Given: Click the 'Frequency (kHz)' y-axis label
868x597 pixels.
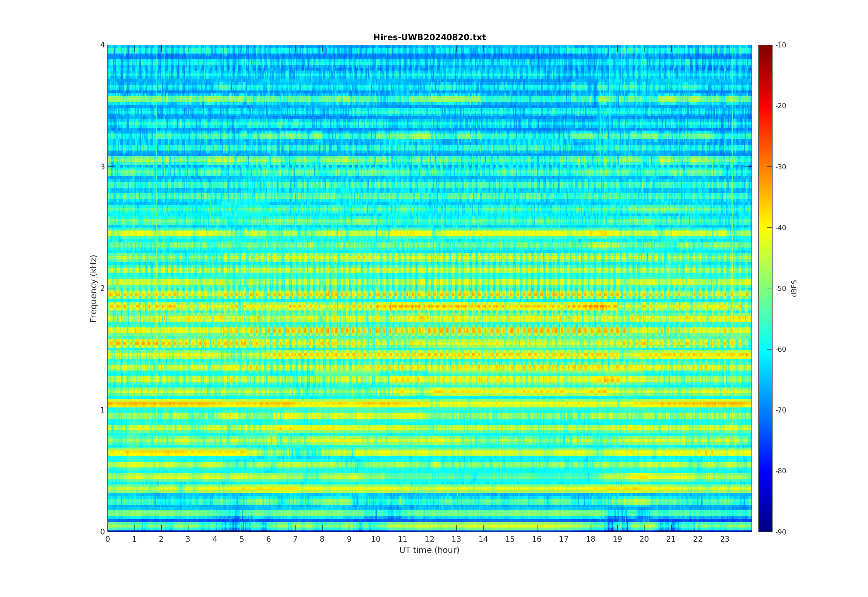Looking at the screenshot, I should pyautogui.click(x=93, y=288).
